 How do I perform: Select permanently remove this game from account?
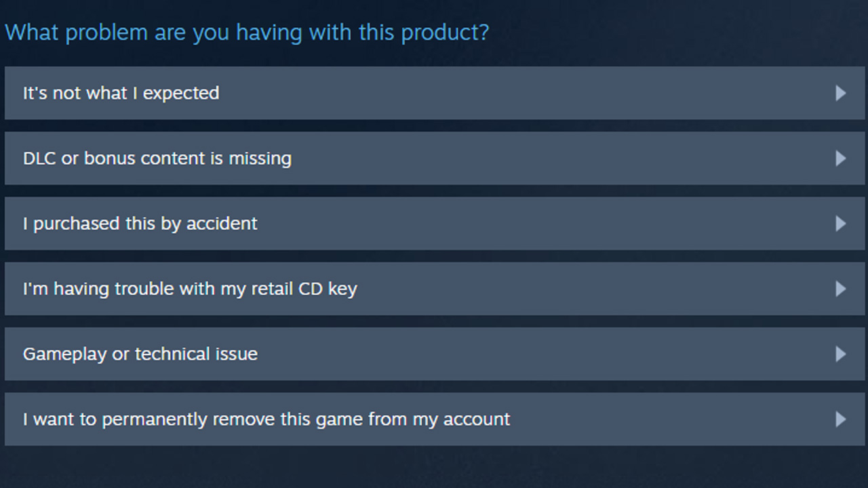(x=267, y=419)
